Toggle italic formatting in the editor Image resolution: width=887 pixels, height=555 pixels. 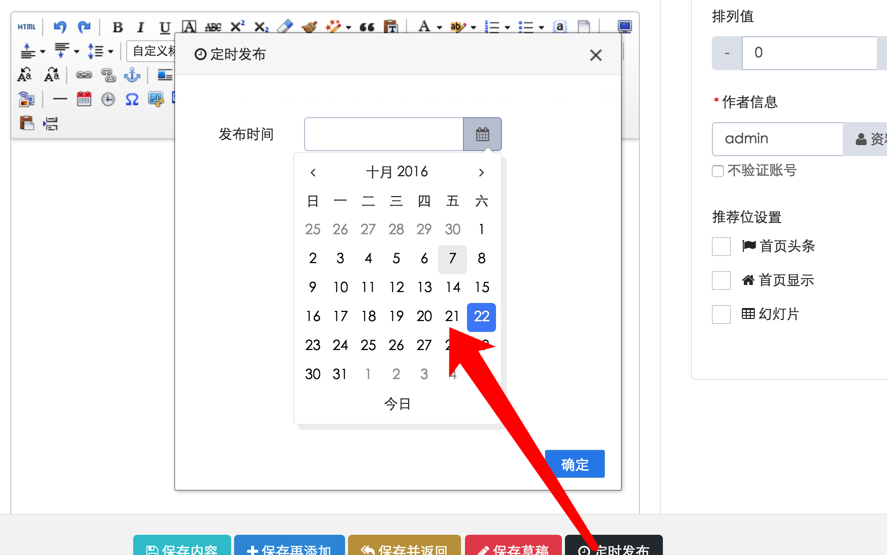point(141,27)
